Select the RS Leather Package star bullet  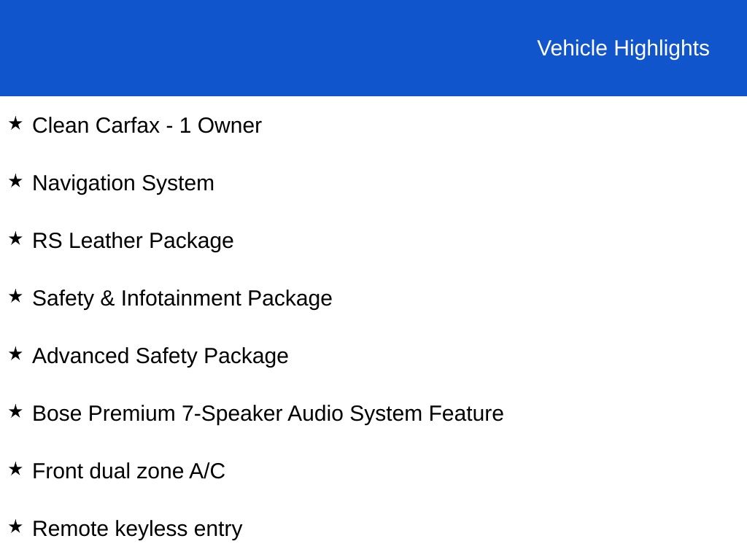(x=15, y=238)
